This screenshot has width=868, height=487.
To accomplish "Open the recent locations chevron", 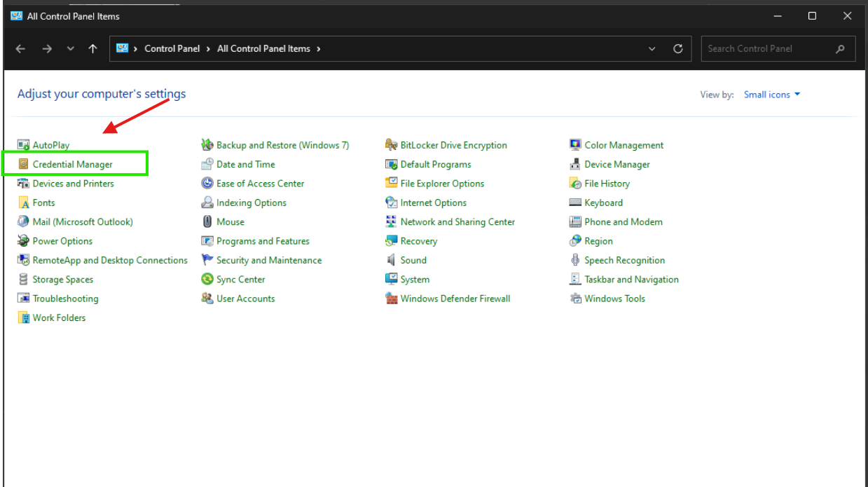I will pos(70,49).
